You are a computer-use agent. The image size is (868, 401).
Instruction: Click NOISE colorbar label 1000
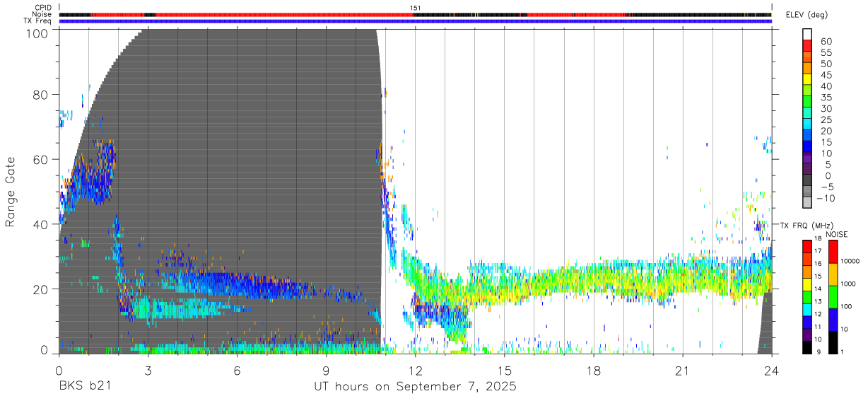pyautogui.click(x=848, y=284)
